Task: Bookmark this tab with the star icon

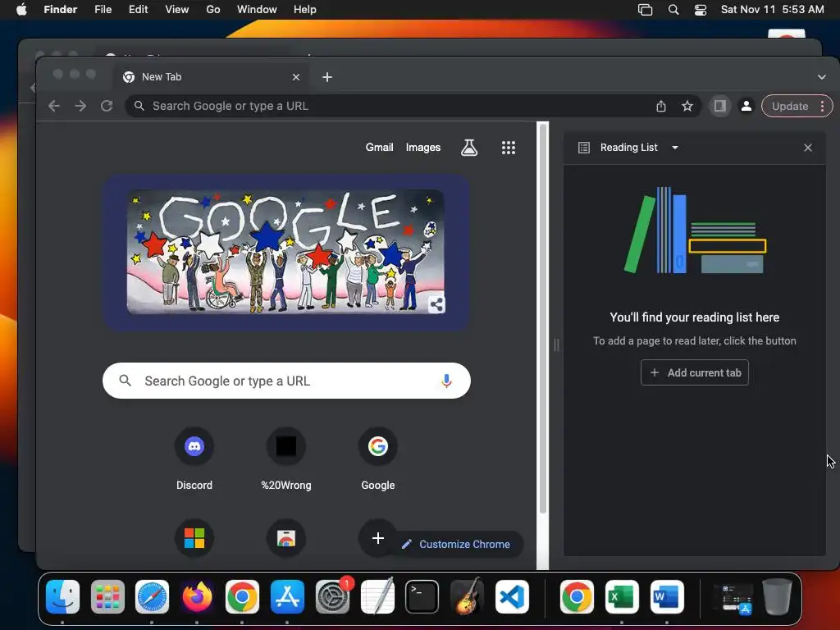Action: click(687, 106)
